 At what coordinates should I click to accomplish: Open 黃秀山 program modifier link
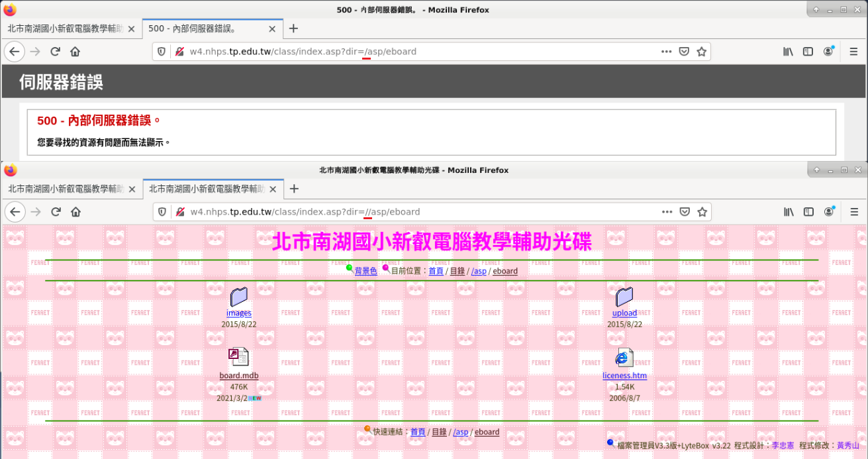click(849, 446)
